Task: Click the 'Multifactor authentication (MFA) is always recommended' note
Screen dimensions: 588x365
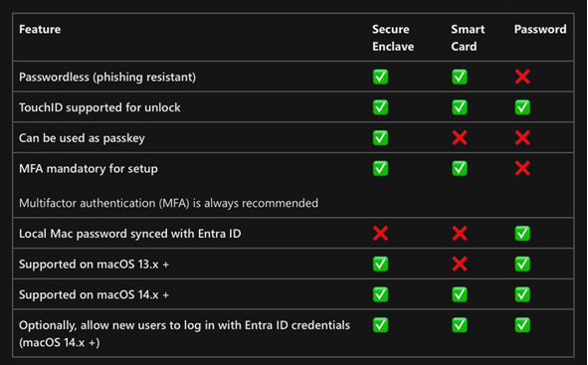Action: tap(168, 203)
